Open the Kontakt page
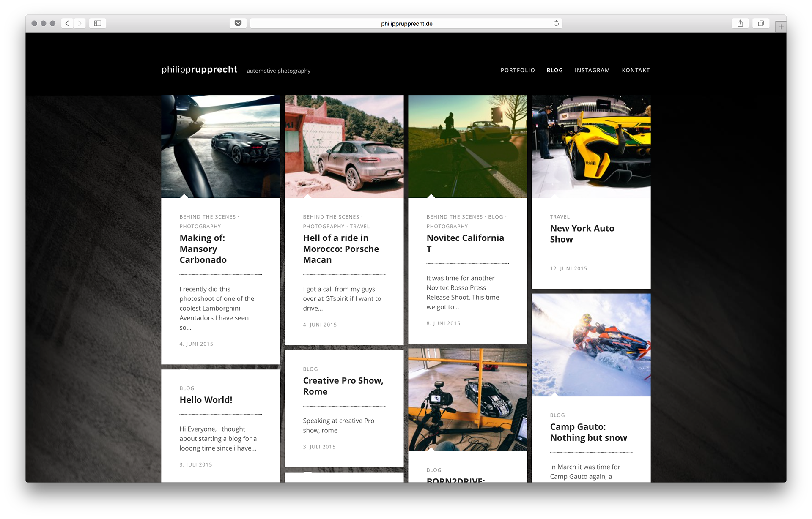The image size is (812, 519). click(x=636, y=70)
